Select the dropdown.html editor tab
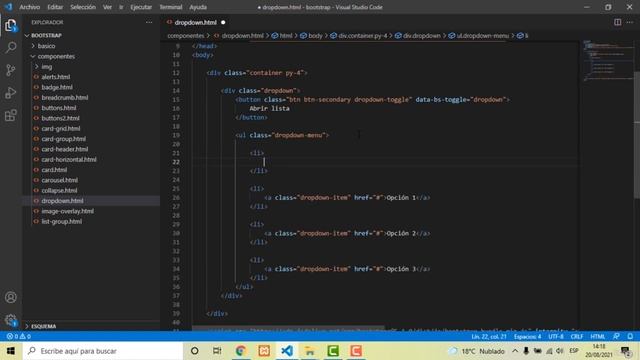Image resolution: width=640 pixels, height=360 pixels. click(x=196, y=22)
